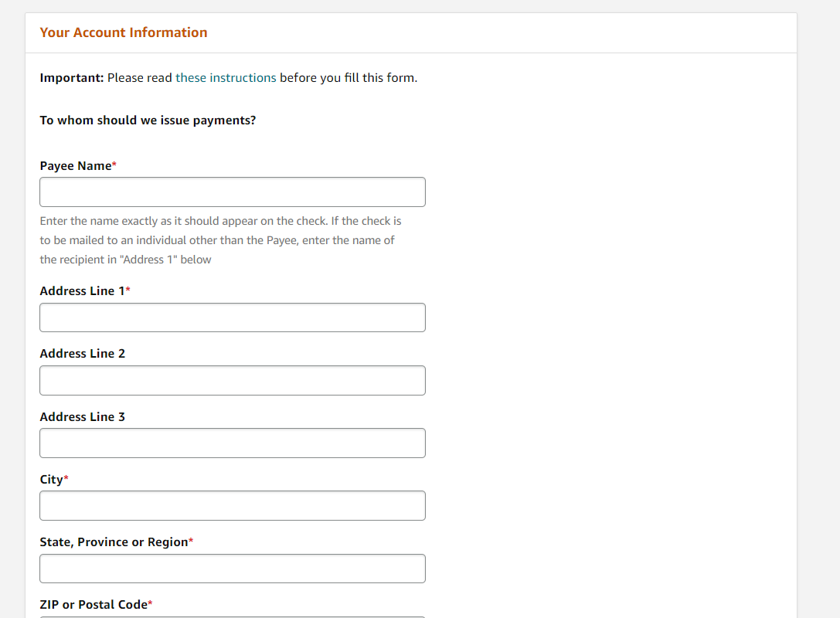Click the red asterisk beside Payee Name
Screen dimensions: 840x618
click(x=114, y=165)
